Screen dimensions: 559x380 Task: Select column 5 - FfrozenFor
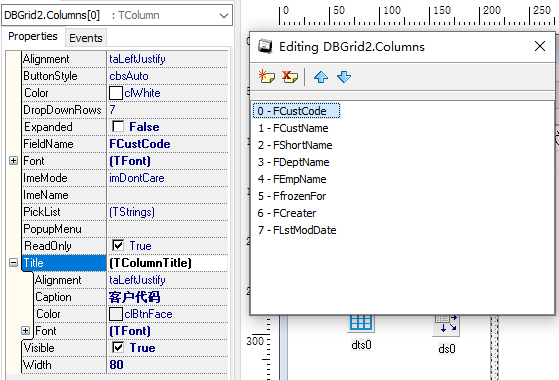click(292, 196)
